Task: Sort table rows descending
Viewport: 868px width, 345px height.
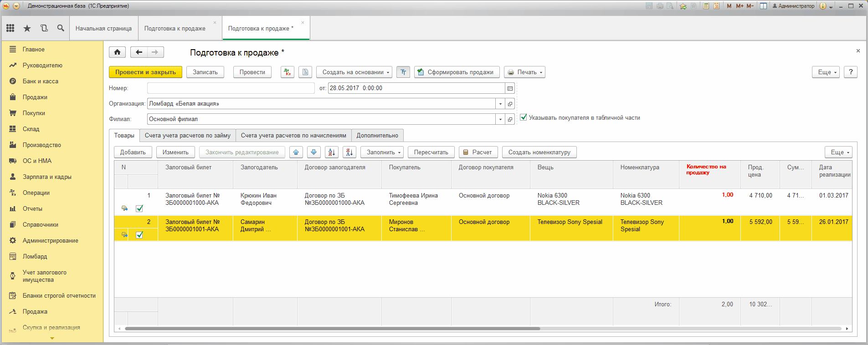Action: pos(349,152)
